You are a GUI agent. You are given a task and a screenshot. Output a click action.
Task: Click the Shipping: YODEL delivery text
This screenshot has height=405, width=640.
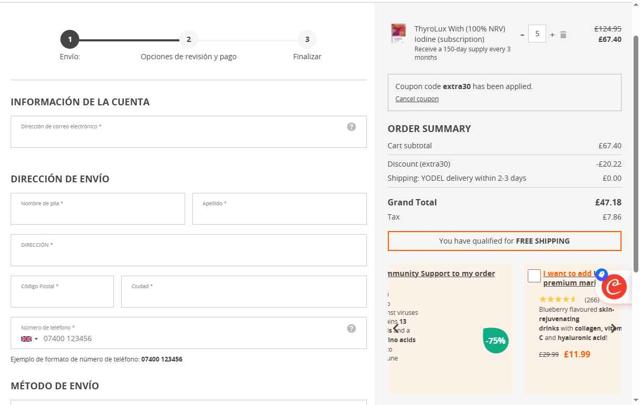click(457, 178)
